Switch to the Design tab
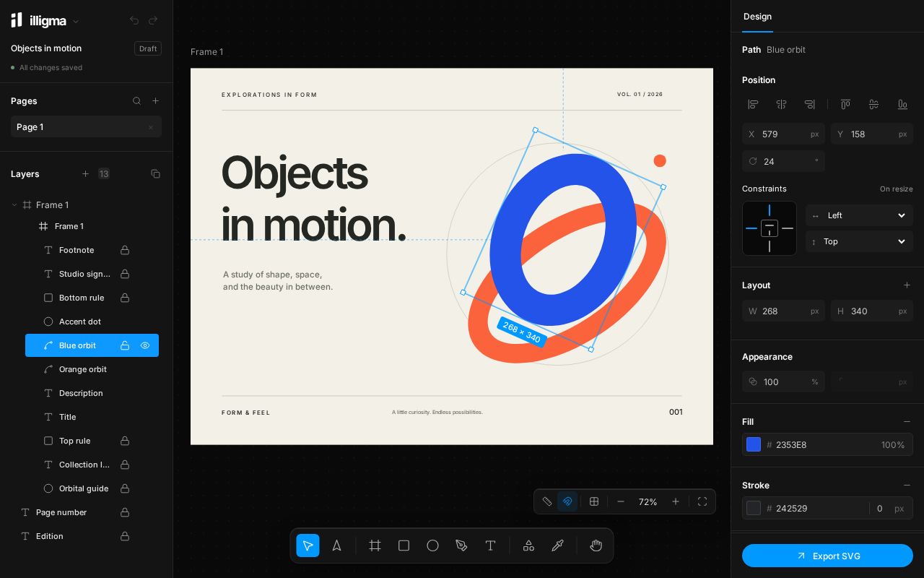Image resolution: width=924 pixels, height=578 pixels. coord(757,17)
